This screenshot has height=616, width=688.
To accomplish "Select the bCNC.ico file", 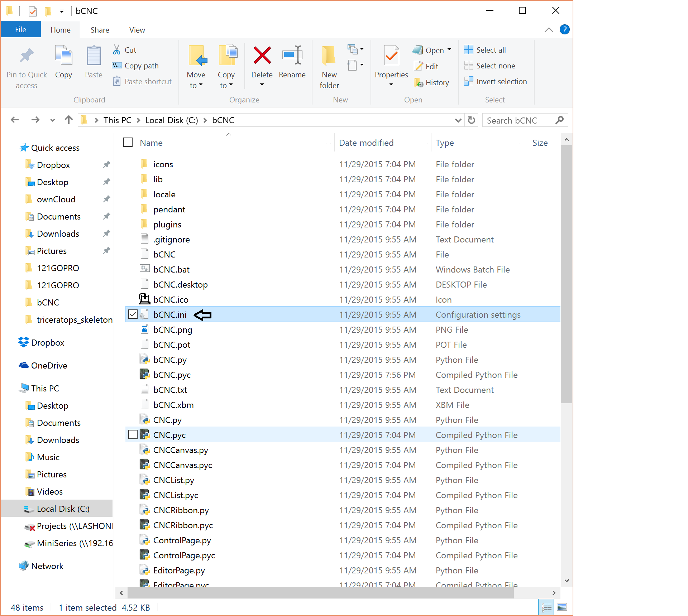I will [x=171, y=299].
